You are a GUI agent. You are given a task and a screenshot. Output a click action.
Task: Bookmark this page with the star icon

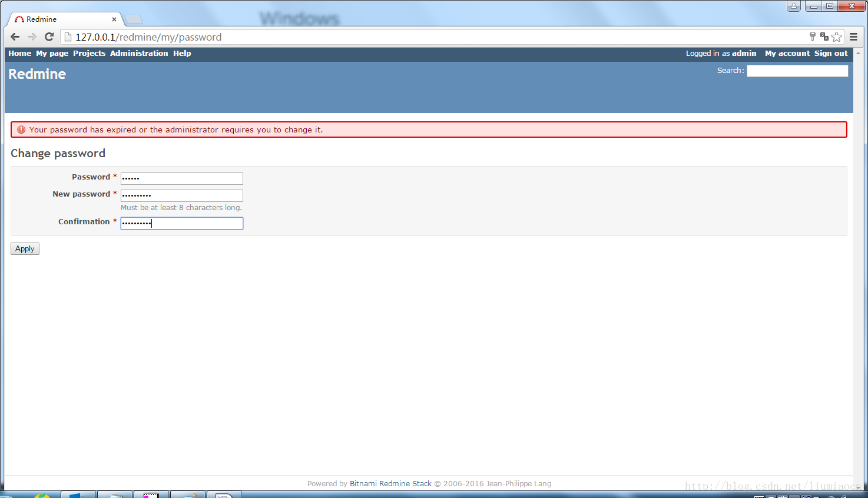837,37
